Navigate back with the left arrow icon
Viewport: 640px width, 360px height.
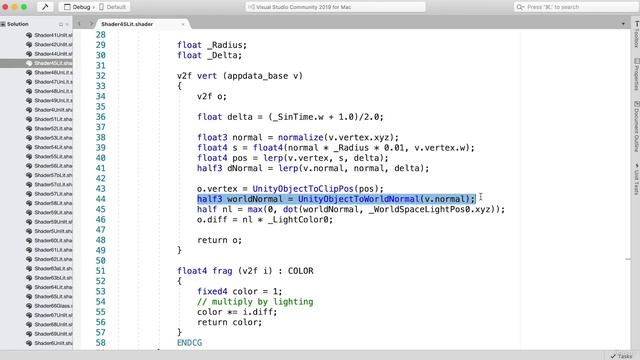[x=79, y=24]
